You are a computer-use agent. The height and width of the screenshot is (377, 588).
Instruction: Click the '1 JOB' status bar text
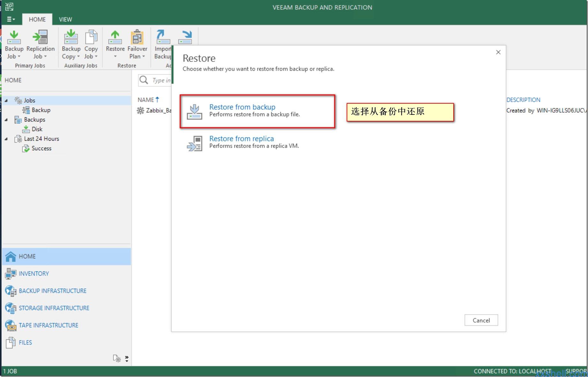click(10, 371)
